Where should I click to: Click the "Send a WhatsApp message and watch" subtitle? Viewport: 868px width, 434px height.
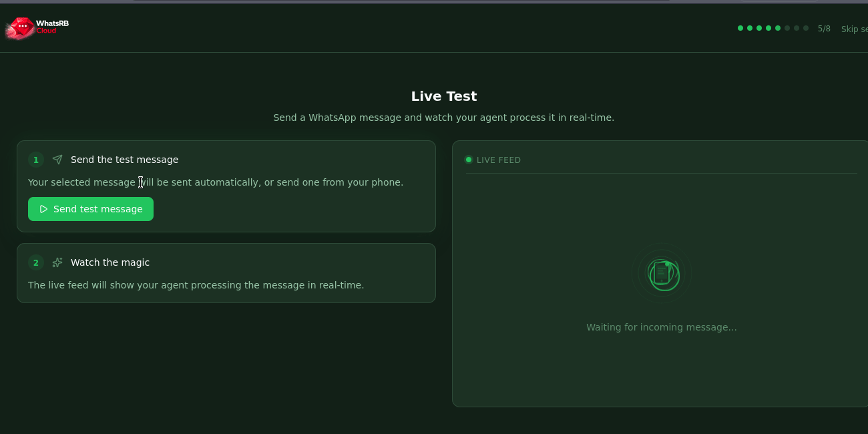[444, 118]
